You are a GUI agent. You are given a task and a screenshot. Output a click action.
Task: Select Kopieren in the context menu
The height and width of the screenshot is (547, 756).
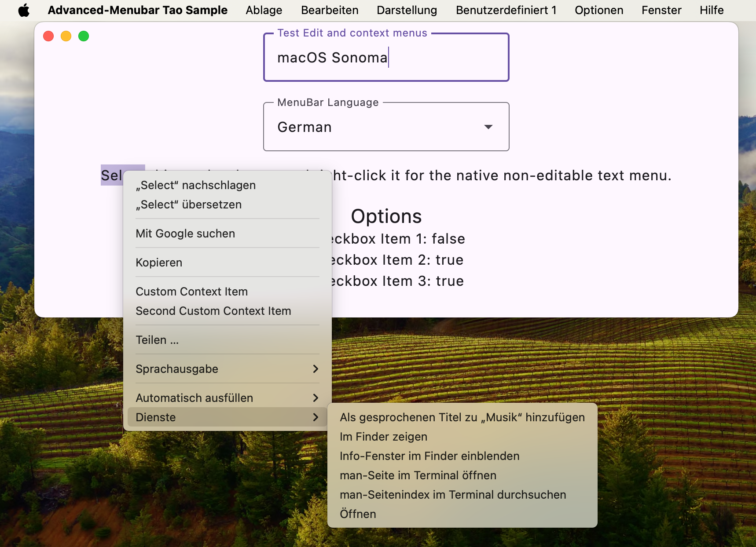(228, 263)
